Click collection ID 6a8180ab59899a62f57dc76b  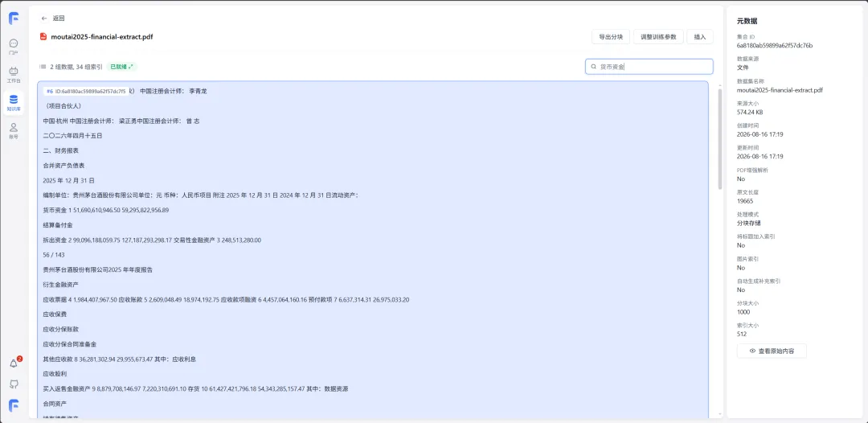coord(775,45)
